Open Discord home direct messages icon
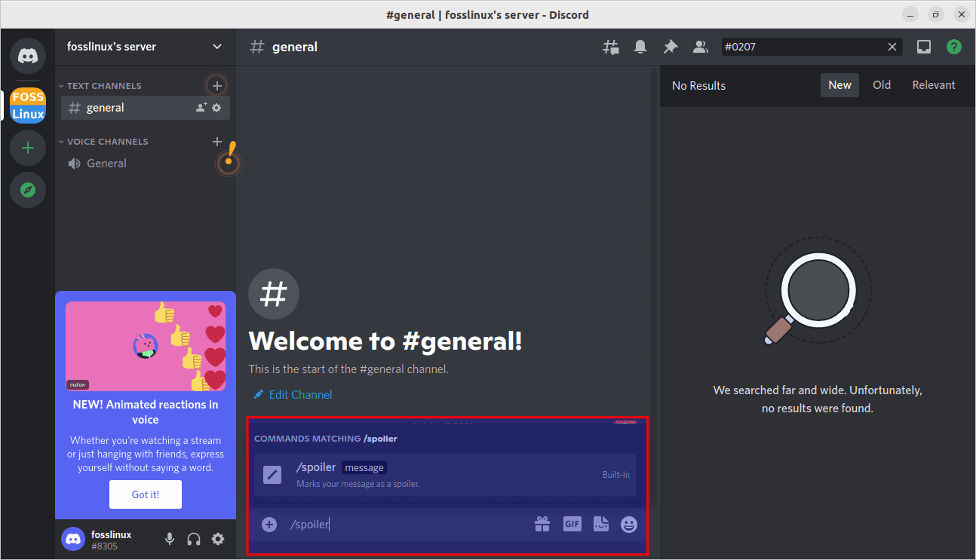Screen dimensions: 976x560 (x=28, y=55)
